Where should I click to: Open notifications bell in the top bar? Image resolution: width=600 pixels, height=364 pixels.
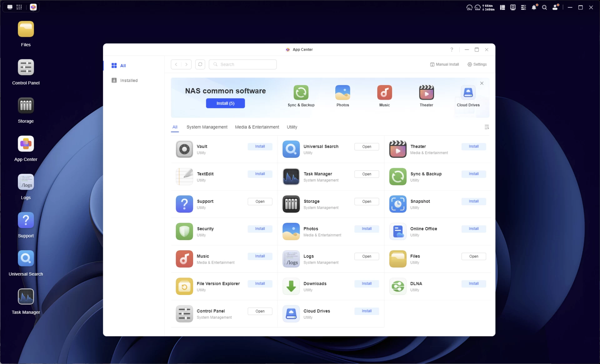pyautogui.click(x=534, y=7)
